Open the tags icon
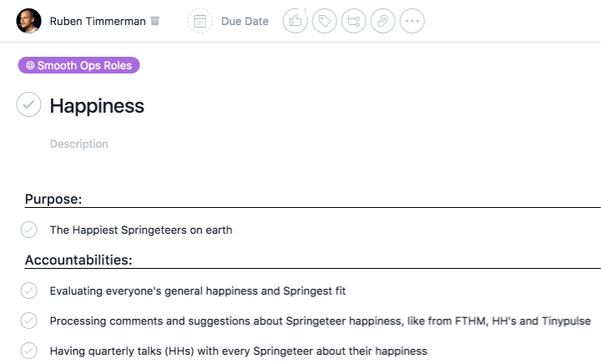This screenshot has width=601, height=364. click(x=324, y=21)
